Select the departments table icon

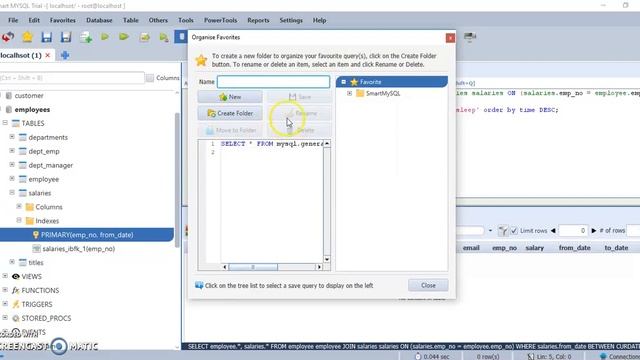(x=23, y=137)
